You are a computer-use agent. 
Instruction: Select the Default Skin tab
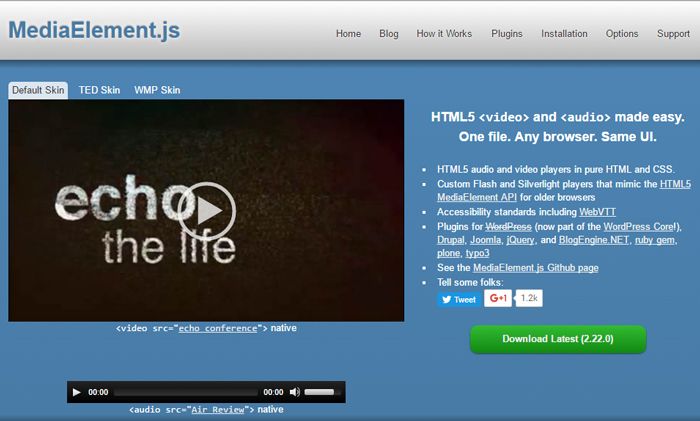[38, 90]
